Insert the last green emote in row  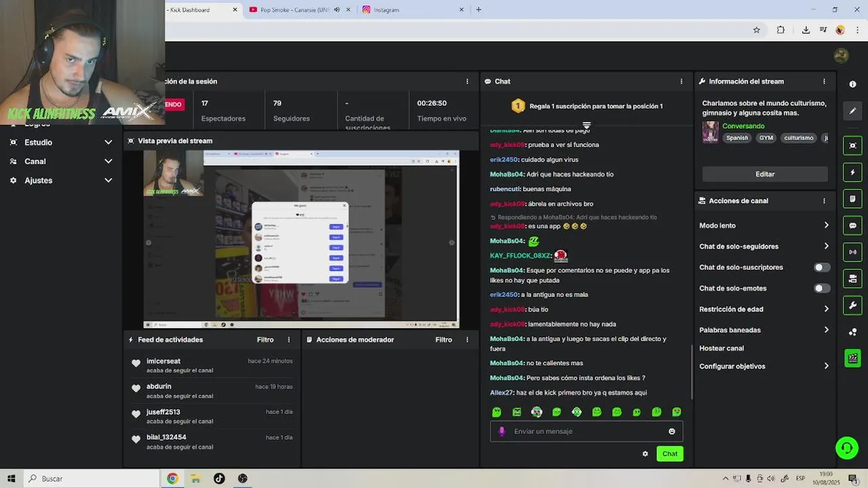677,412
